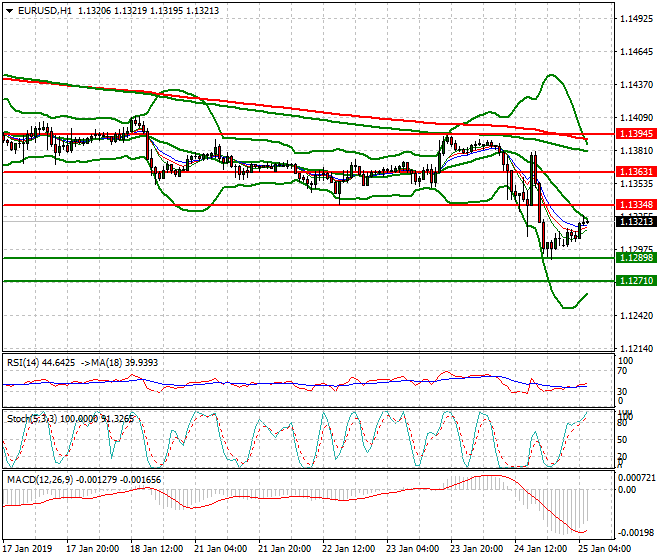
Task: Select the 1.13348 red price level label
Action: point(636,205)
